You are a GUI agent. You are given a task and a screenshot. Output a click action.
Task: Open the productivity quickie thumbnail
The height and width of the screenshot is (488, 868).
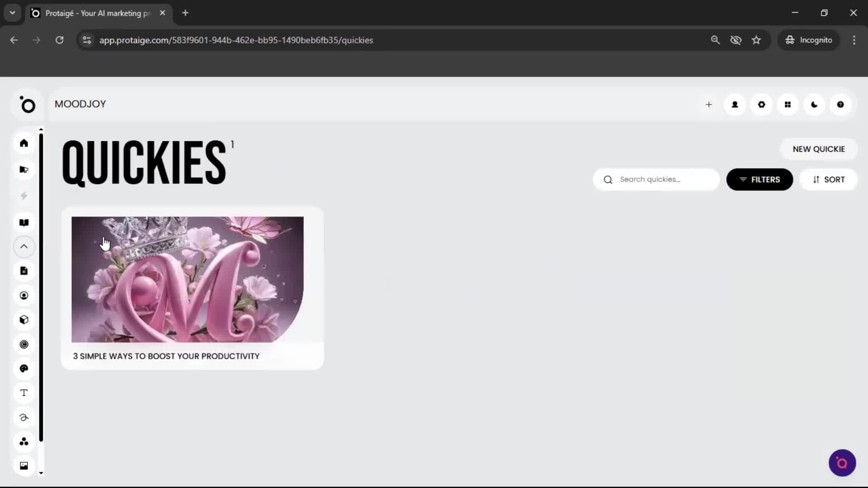tap(187, 279)
